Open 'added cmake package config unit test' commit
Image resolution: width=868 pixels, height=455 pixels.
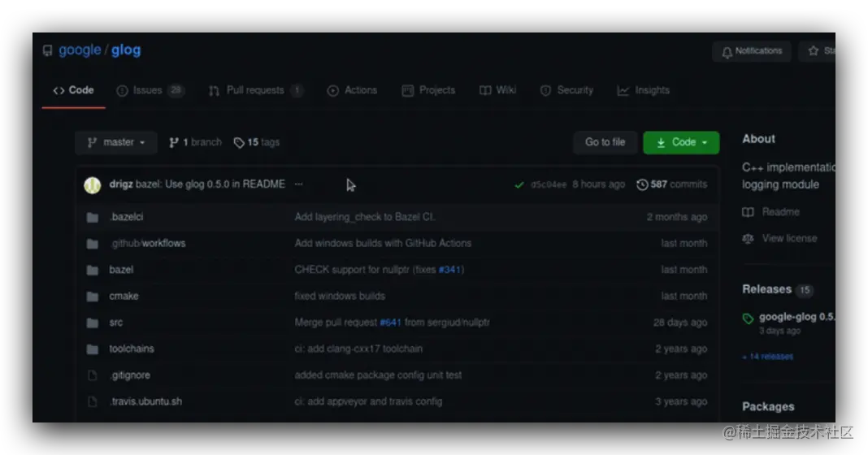(x=378, y=375)
